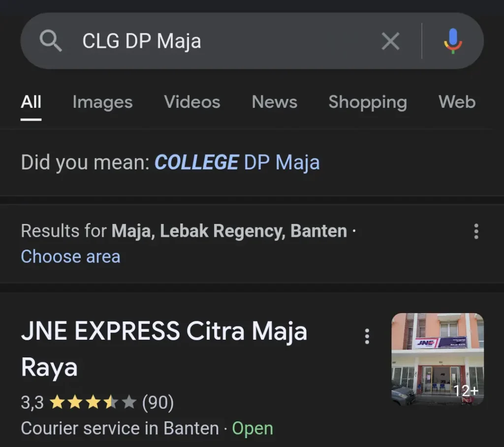Switch to the Videos tab
The width and height of the screenshot is (504, 447).
(192, 102)
